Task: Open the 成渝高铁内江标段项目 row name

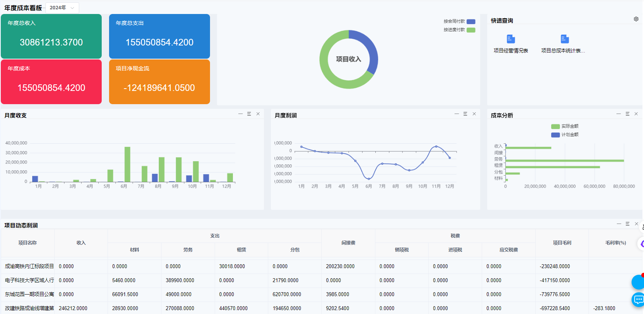Action: point(29,267)
